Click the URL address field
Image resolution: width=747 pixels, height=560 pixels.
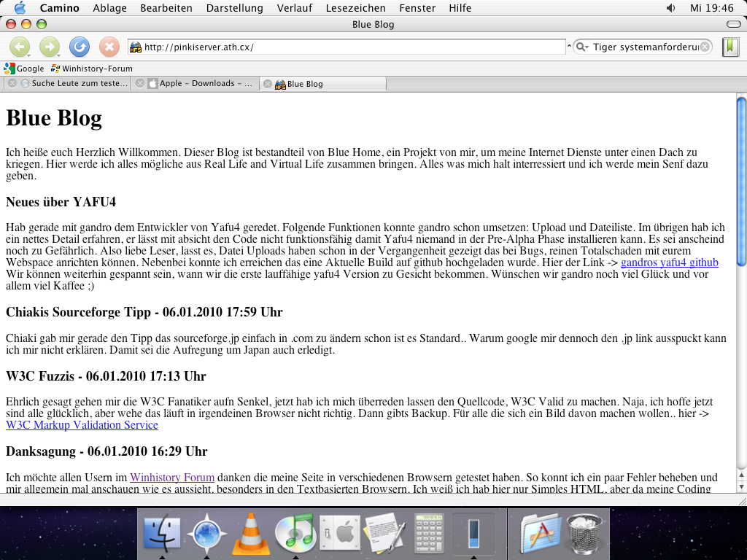click(x=350, y=47)
